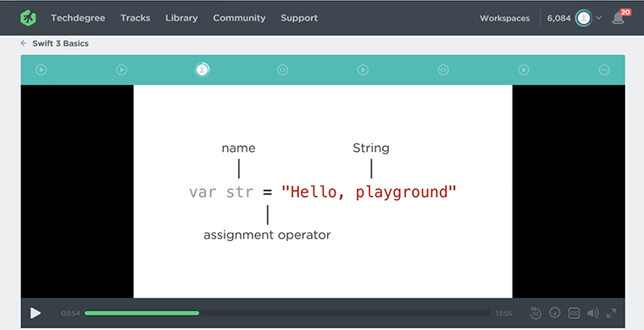
Task: Click the video slide showing var str
Action: coord(323,192)
